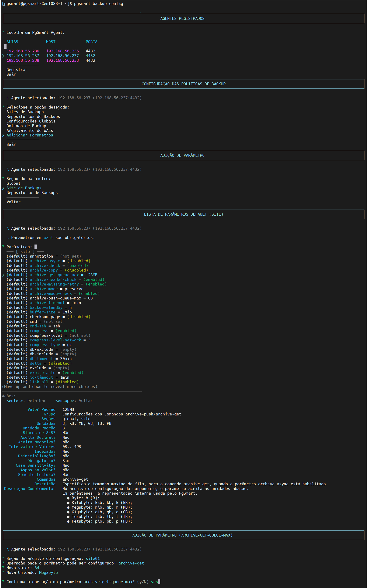The width and height of the screenshot is (367, 588).
Task: Click the <enter>: Detalhar action hint
Action: pos(26,401)
